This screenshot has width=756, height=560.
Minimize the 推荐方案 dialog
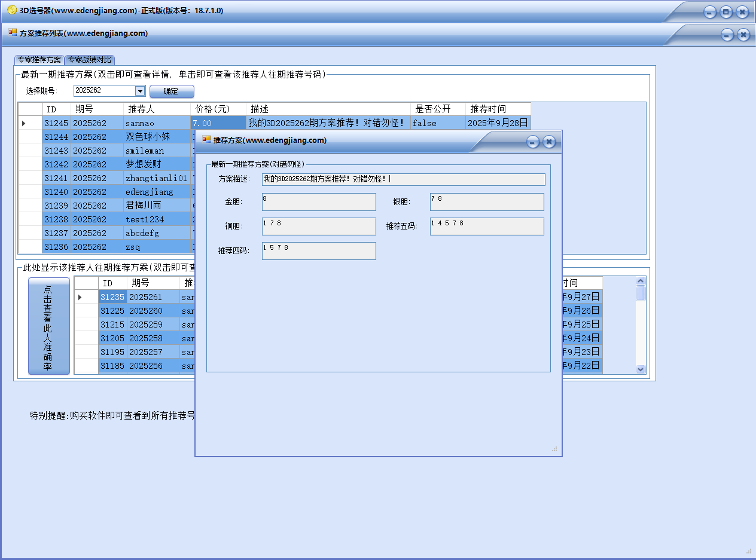pyautogui.click(x=532, y=142)
